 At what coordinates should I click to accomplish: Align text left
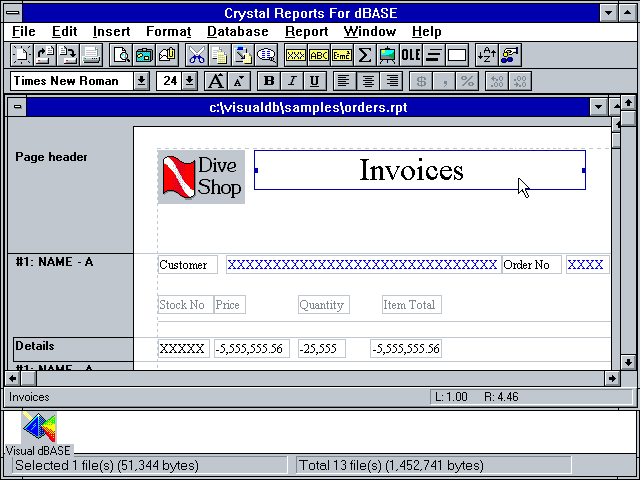[x=344, y=81]
